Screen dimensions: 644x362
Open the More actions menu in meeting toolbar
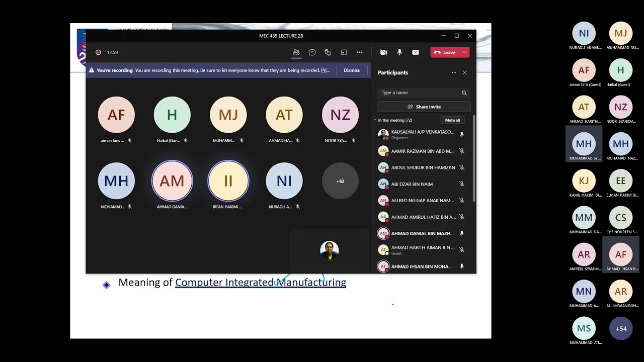click(x=359, y=52)
